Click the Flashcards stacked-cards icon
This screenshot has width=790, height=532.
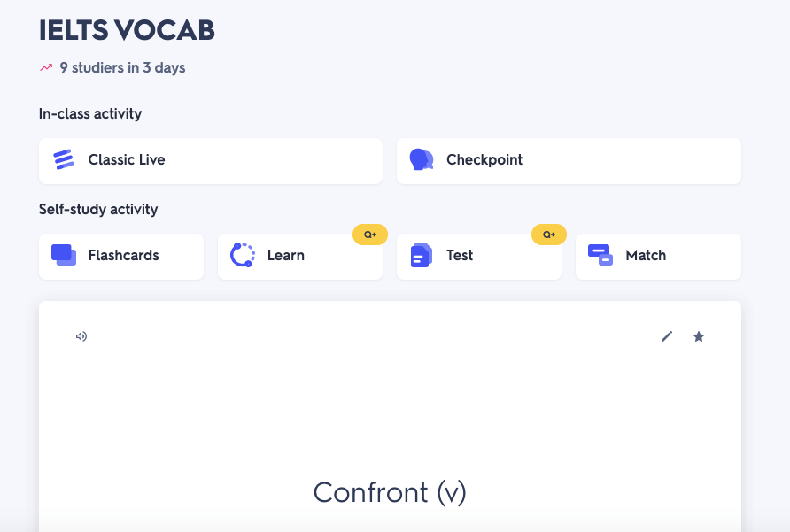(64, 255)
